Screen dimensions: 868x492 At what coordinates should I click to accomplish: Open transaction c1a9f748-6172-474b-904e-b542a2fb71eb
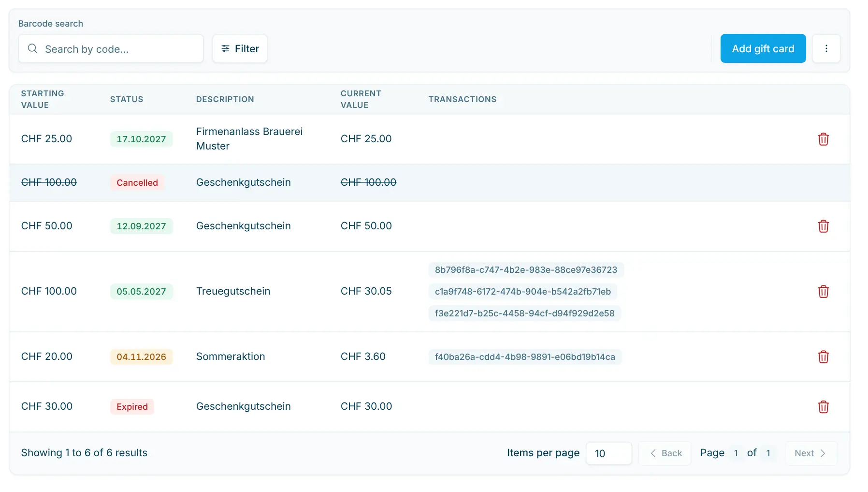click(522, 292)
